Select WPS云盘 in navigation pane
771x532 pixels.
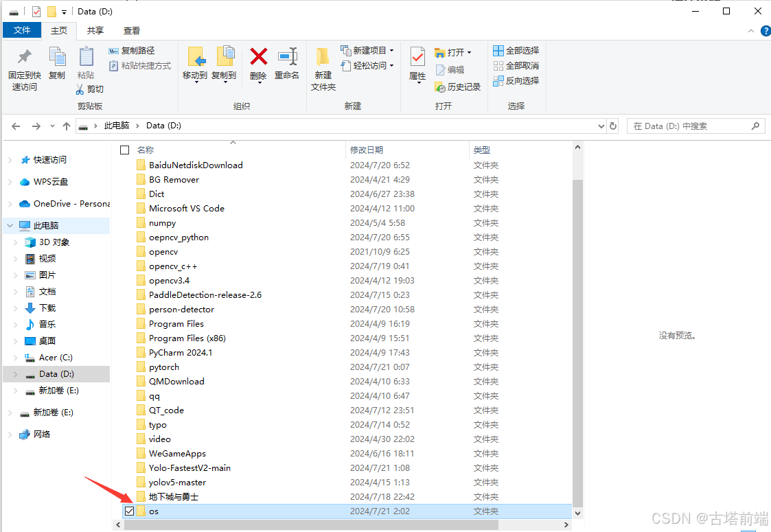tap(51, 182)
